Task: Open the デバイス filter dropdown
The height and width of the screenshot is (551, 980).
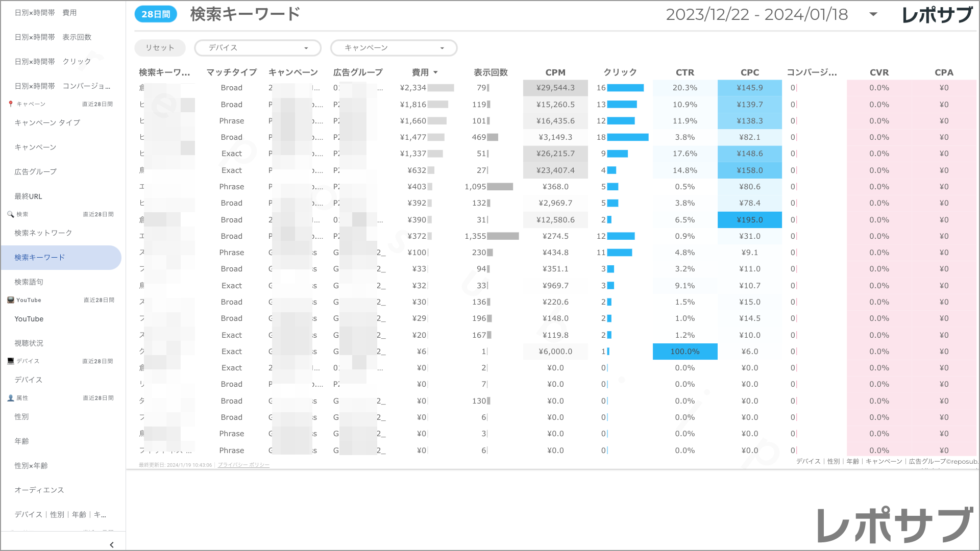Action: click(x=257, y=47)
